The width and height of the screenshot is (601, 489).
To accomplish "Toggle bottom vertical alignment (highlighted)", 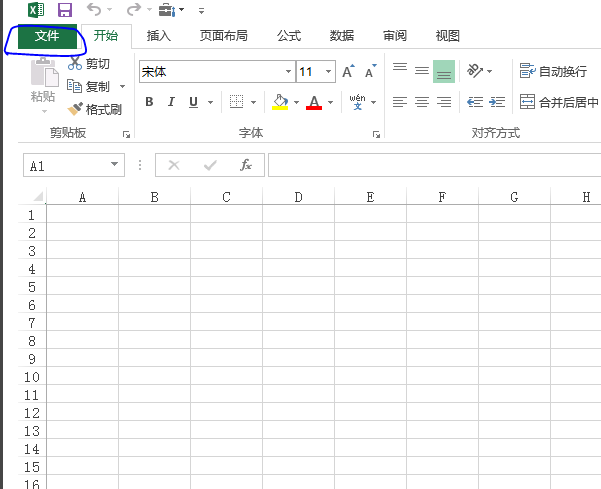I will (x=444, y=71).
